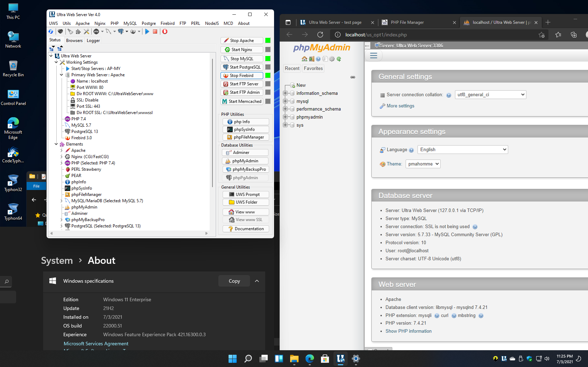Switch to the Browsers tab
Image resolution: width=588 pixels, height=367 pixels.
point(75,41)
